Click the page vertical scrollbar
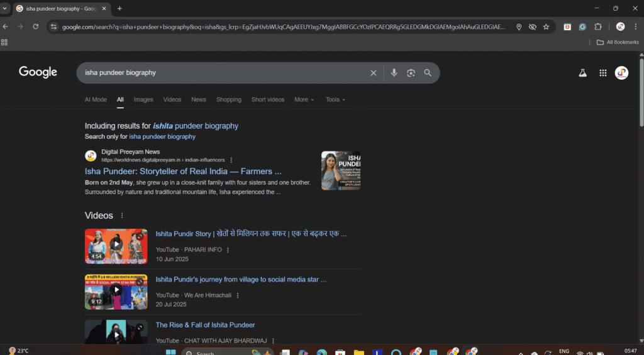644x355 pixels. tap(641, 92)
